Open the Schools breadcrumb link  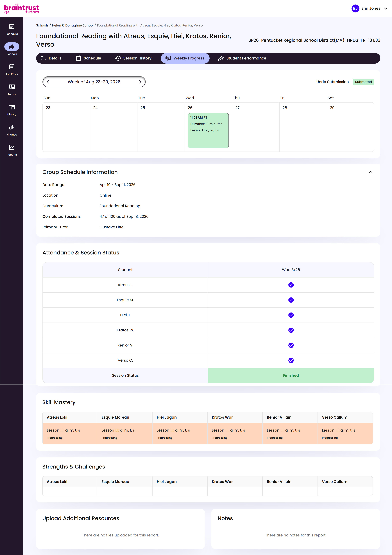pos(42,25)
